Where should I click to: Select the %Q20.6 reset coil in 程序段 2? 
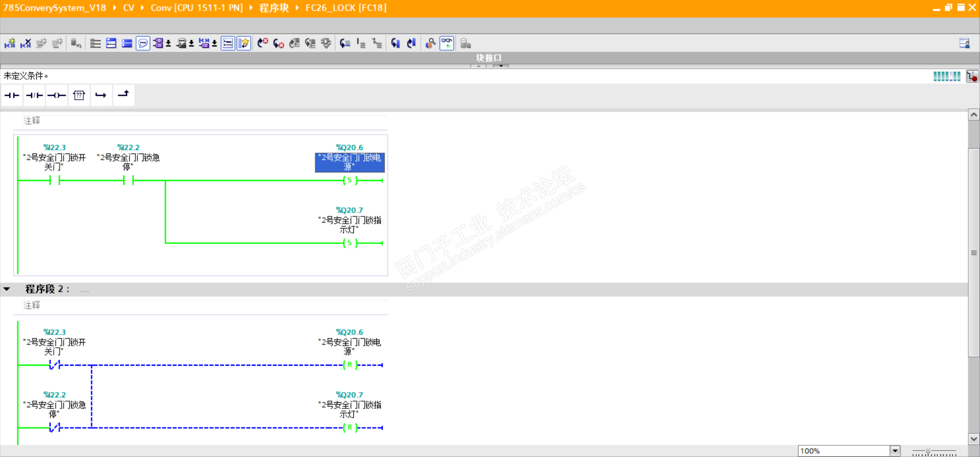(350, 365)
